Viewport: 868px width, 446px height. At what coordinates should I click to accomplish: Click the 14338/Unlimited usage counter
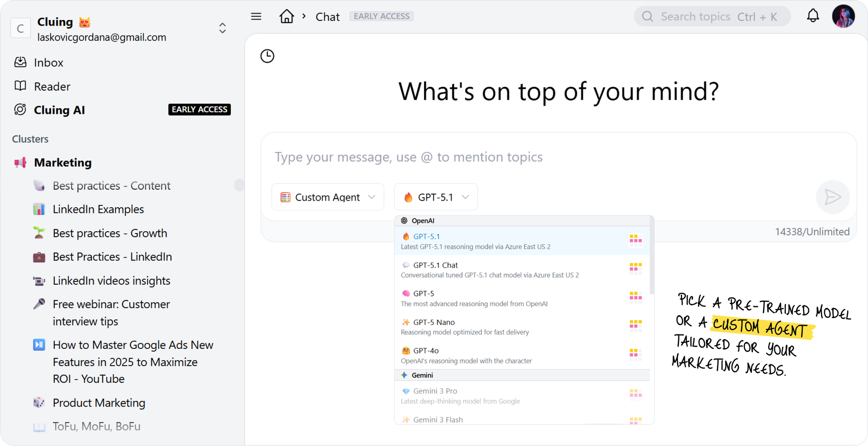pos(812,232)
